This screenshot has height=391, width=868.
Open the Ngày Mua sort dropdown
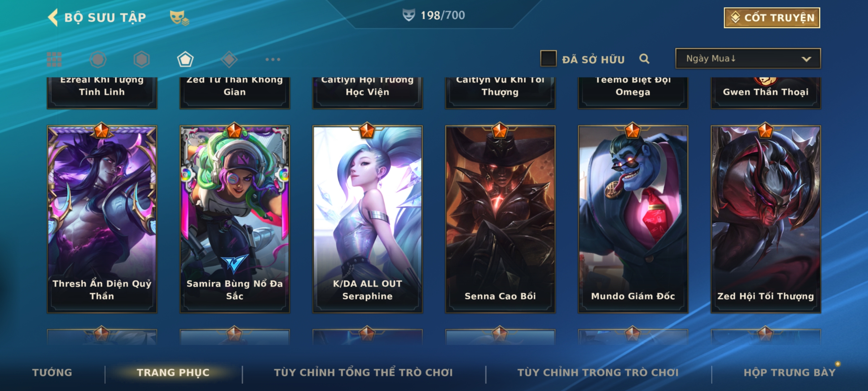[x=748, y=58]
